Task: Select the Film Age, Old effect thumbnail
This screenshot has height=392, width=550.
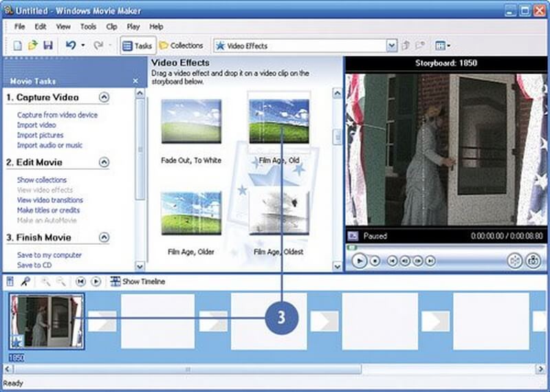Action: click(279, 121)
